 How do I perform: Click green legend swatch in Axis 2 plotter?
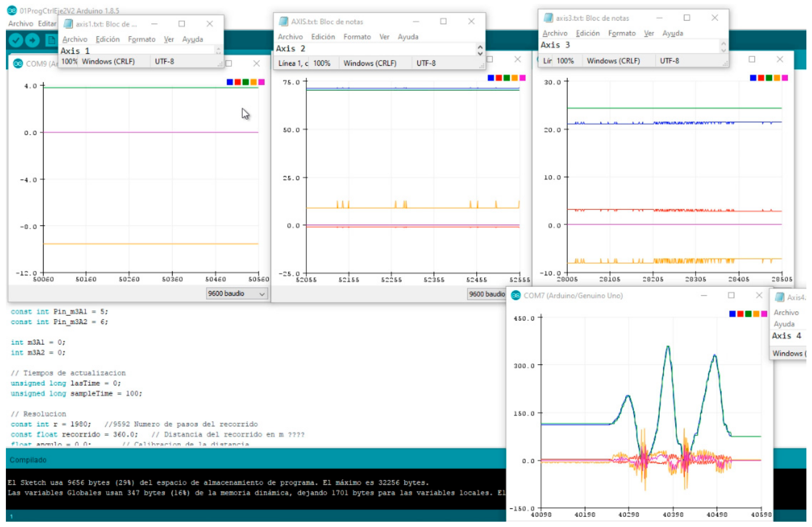507,78
